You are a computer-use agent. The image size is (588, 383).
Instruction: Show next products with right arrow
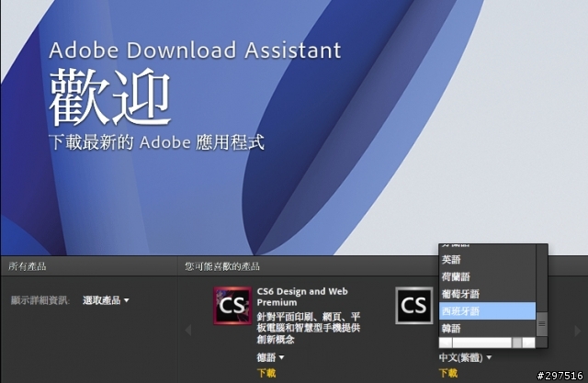578,330
